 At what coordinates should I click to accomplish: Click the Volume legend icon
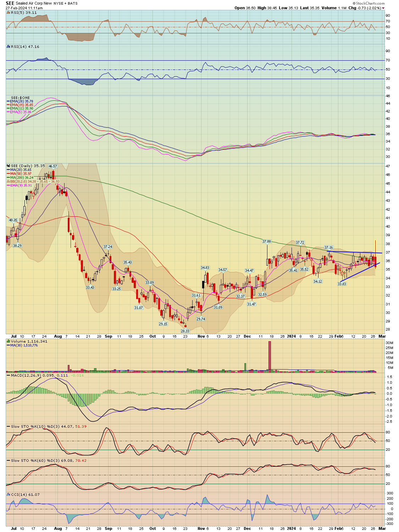(x=9, y=341)
